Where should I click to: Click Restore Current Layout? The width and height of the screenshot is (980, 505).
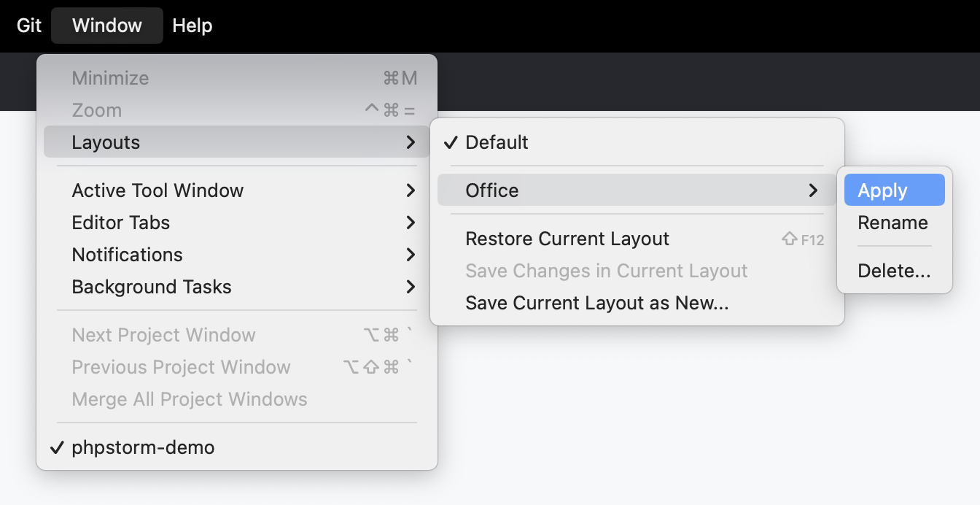click(x=567, y=239)
